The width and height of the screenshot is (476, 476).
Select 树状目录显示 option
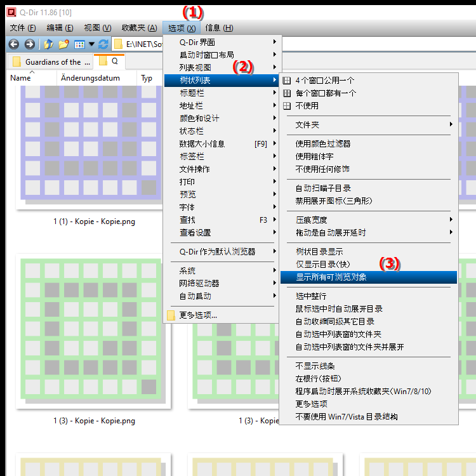tap(369, 252)
